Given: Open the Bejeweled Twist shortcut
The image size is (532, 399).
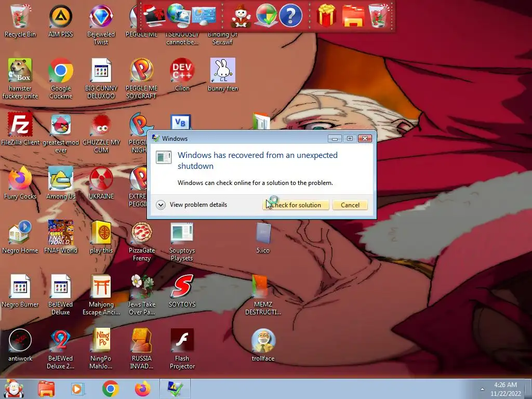Looking at the screenshot, I should click(x=101, y=25).
